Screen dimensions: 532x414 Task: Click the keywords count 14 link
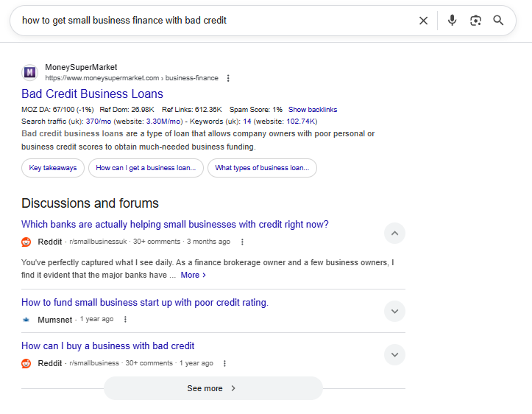coord(247,122)
